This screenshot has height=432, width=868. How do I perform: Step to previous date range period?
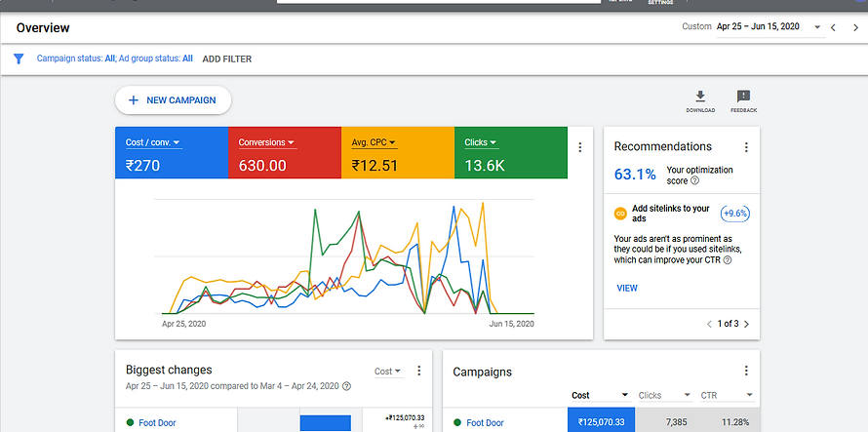(x=833, y=27)
